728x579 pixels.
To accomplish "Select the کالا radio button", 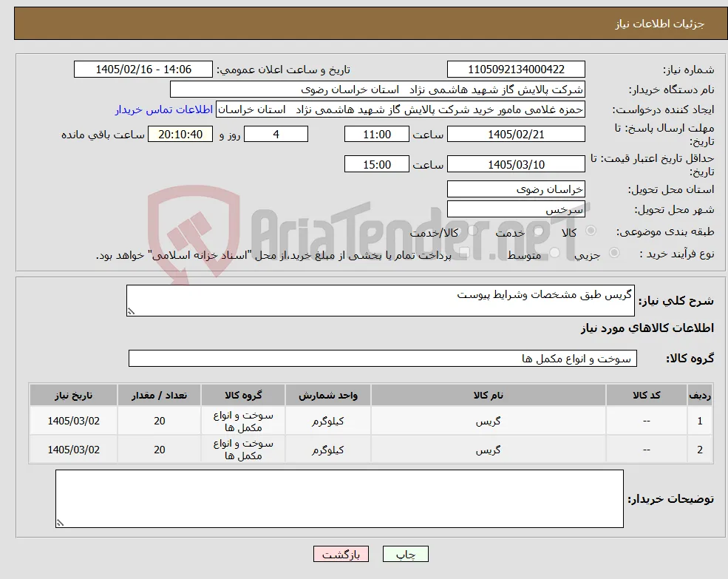I will [591, 231].
